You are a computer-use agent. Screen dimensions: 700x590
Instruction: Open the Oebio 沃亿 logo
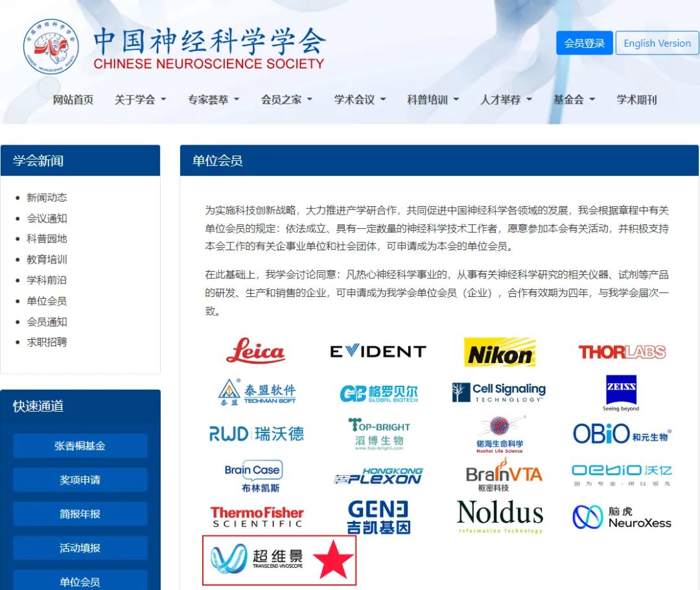[622, 475]
